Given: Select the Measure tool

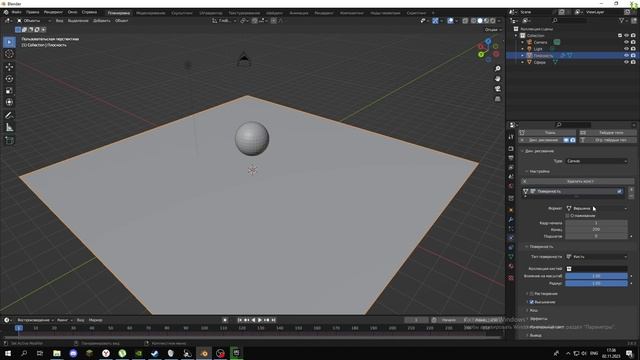Looking at the screenshot, I should (x=9, y=128).
